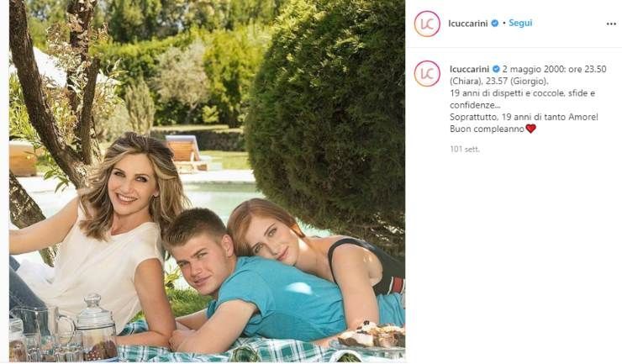This screenshot has height=364, width=622.
Task: Open the 101 sett. timestamp link
Action: click(x=465, y=150)
